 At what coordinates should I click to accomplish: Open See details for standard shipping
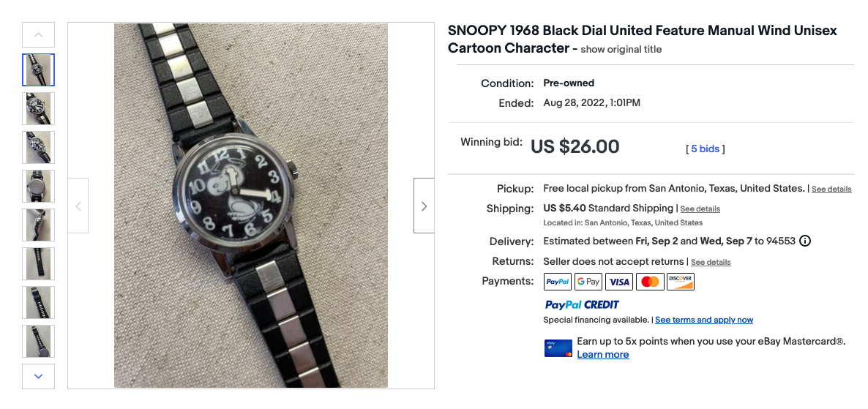[700, 209]
